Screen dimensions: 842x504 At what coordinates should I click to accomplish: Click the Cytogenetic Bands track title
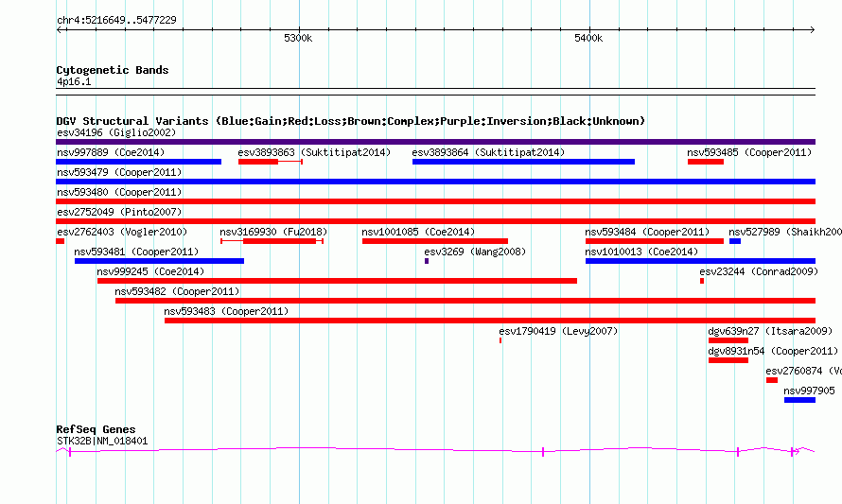click(x=113, y=70)
